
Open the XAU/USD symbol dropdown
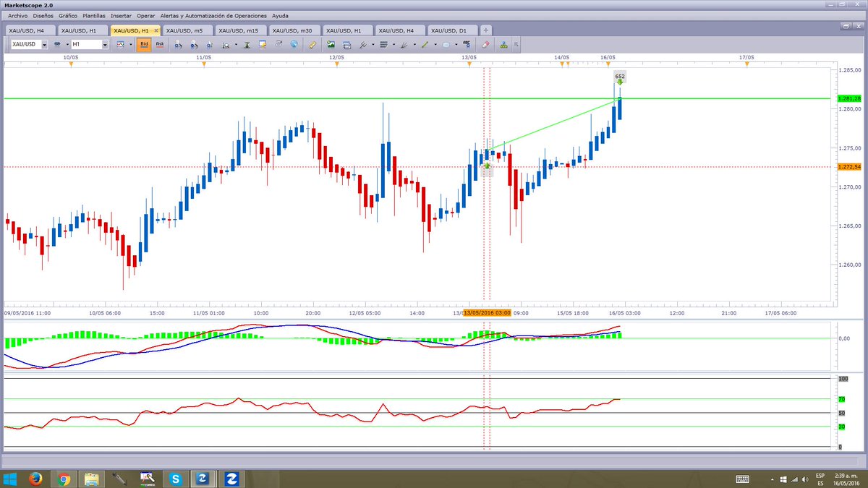coord(44,44)
